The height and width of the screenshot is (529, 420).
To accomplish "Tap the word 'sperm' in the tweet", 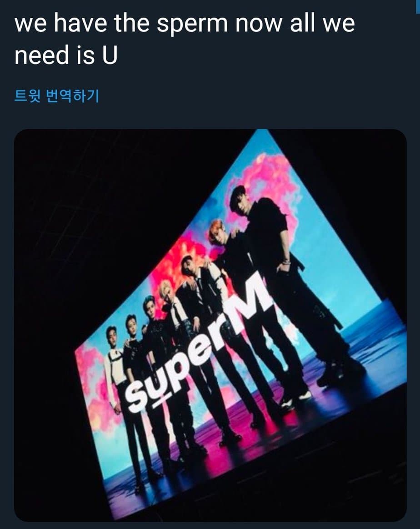I will tap(191, 25).
